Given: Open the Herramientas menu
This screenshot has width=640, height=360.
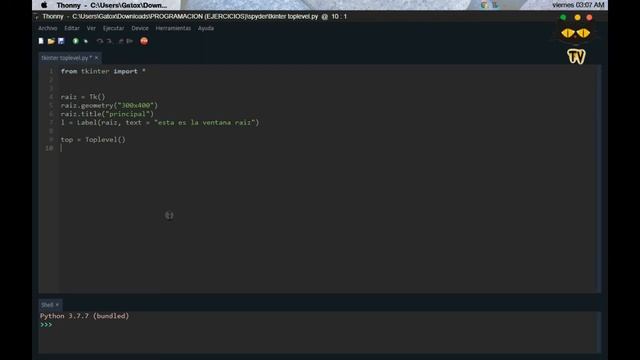Looking at the screenshot, I should click(173, 28).
